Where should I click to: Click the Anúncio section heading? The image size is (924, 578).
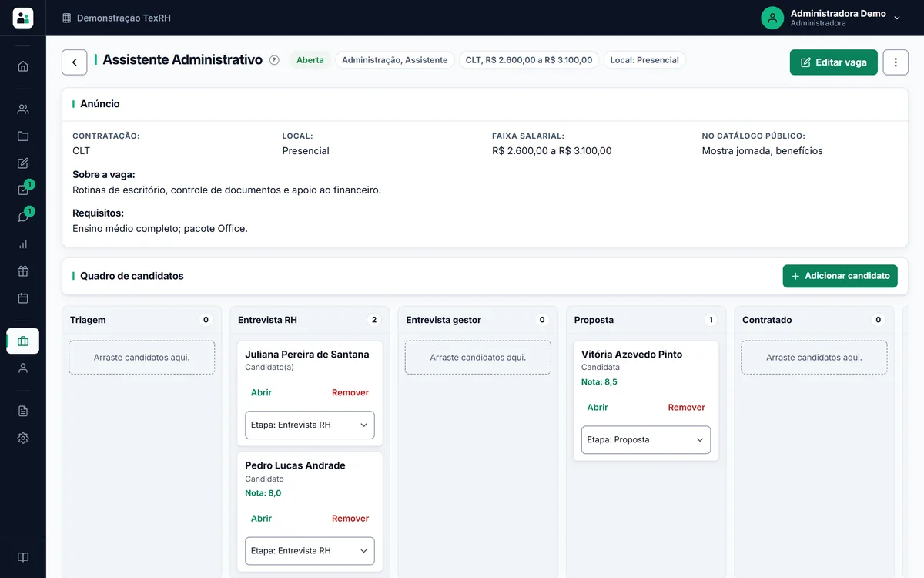pyautogui.click(x=100, y=104)
